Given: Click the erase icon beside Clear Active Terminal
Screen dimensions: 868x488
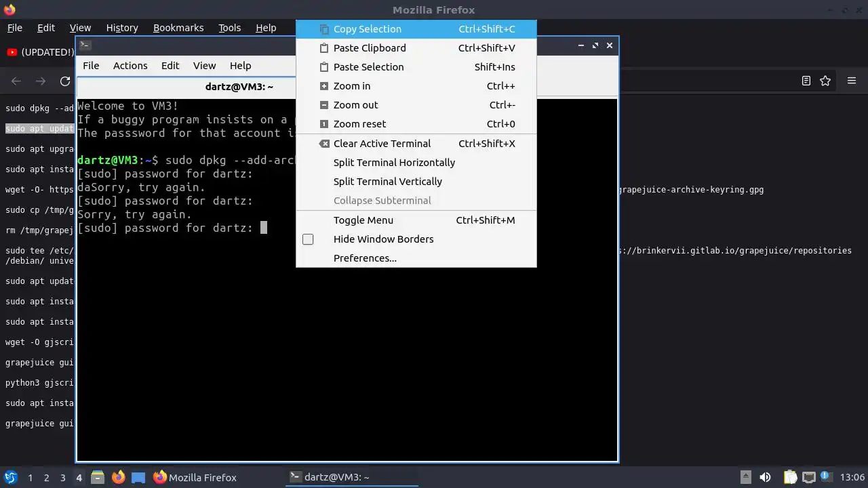Looking at the screenshot, I should [324, 144].
